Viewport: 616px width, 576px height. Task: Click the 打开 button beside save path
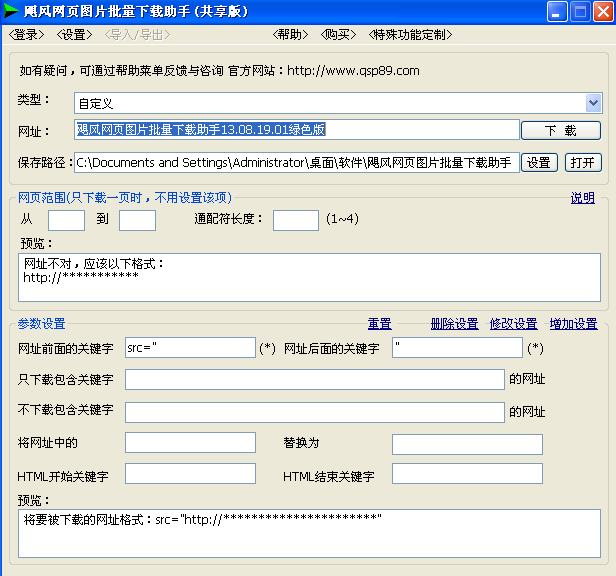click(x=583, y=163)
